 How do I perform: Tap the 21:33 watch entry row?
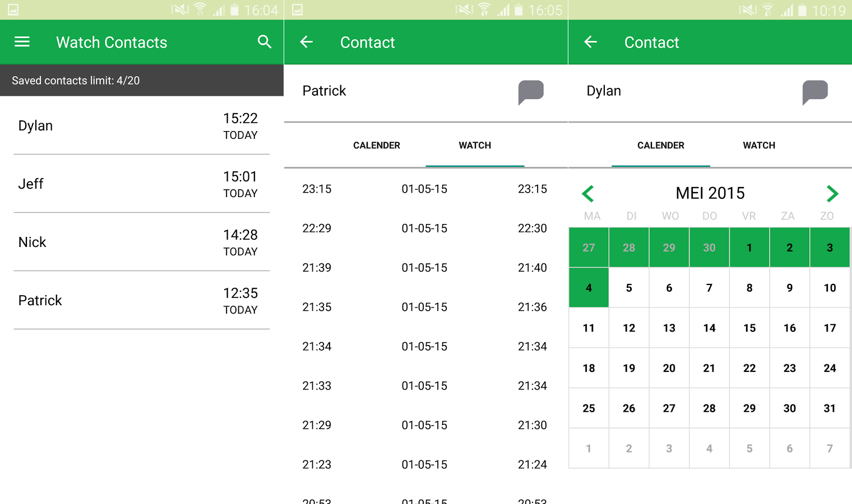(425, 386)
